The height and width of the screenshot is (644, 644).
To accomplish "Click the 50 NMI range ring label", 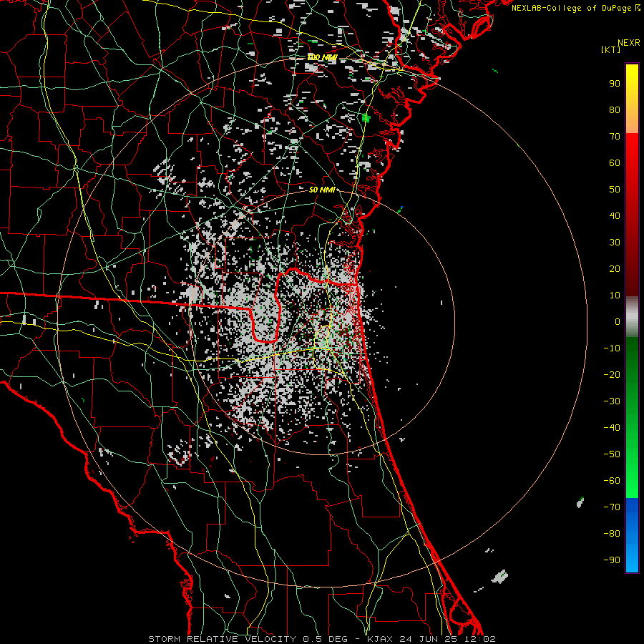I will click(322, 190).
